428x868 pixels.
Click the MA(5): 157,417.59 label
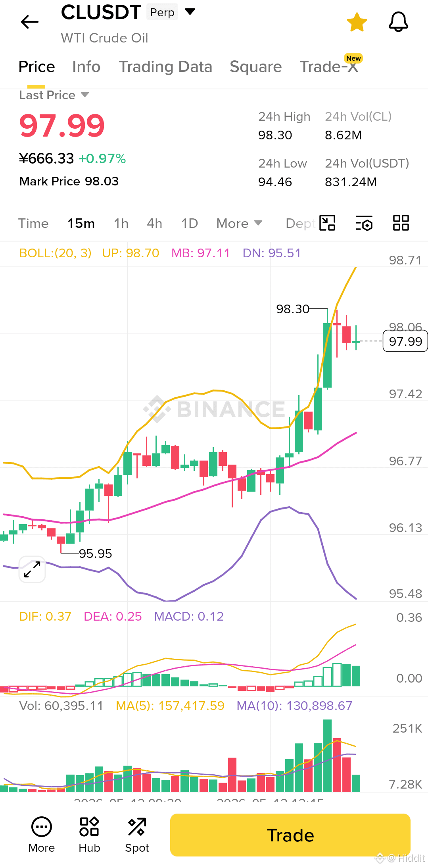click(170, 706)
